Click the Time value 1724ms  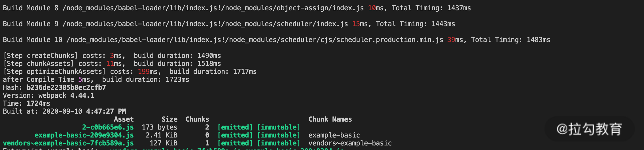38,103
